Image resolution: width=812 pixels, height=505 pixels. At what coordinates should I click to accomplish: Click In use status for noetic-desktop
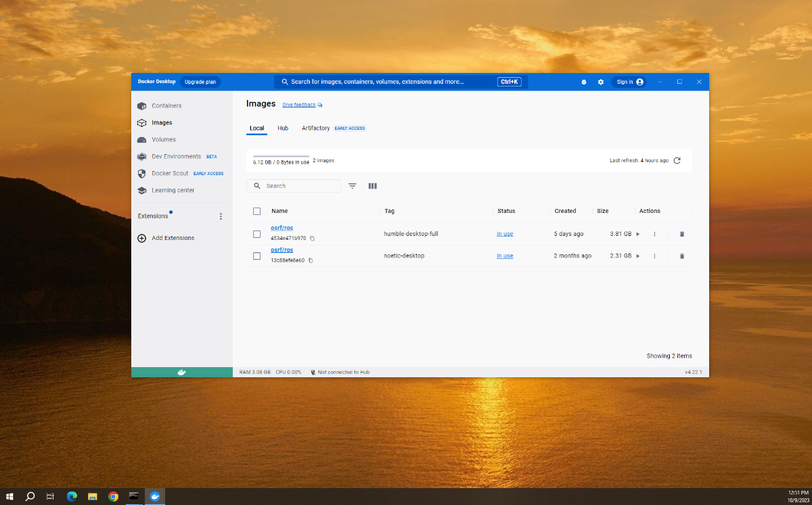(x=505, y=256)
